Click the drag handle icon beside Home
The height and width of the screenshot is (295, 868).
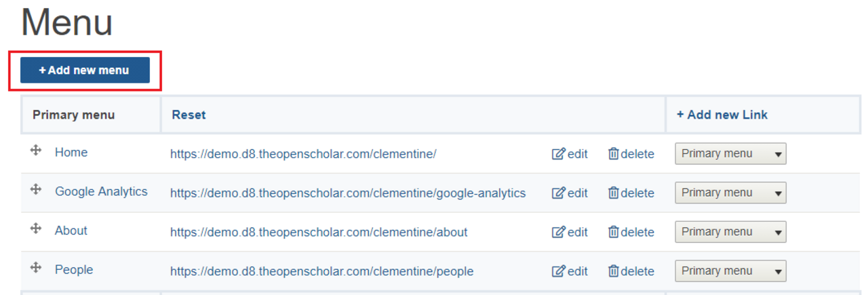coord(36,151)
